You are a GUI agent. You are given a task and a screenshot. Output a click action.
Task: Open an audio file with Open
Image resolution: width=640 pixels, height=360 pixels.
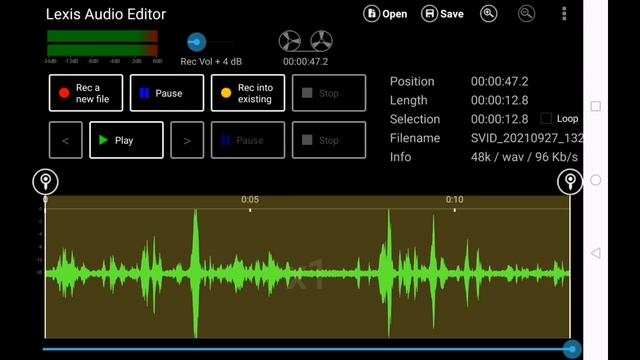tap(385, 14)
